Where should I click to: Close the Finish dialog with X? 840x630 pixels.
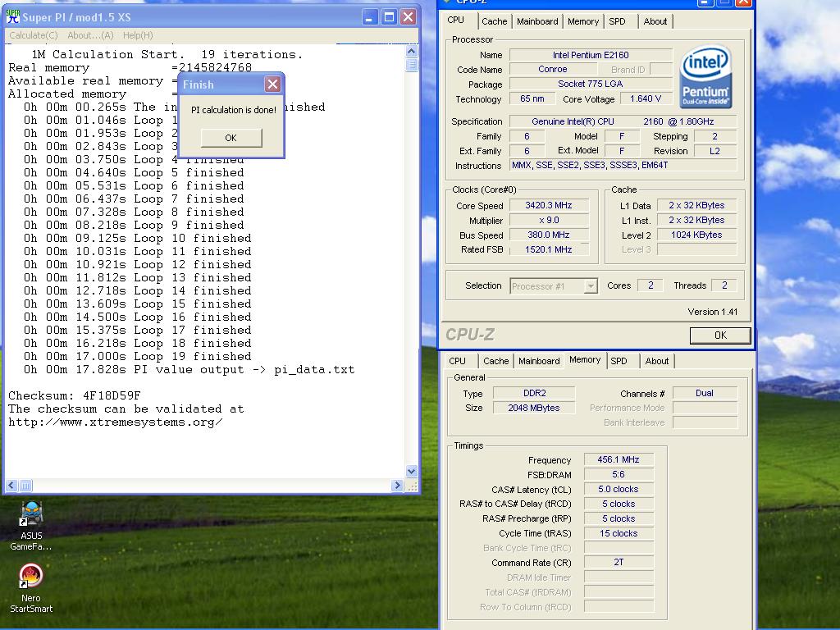coord(272,84)
